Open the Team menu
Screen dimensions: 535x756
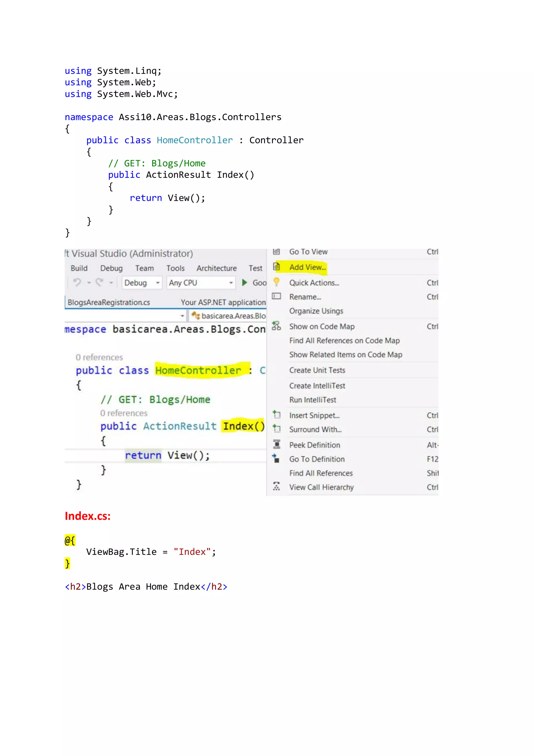(144, 268)
